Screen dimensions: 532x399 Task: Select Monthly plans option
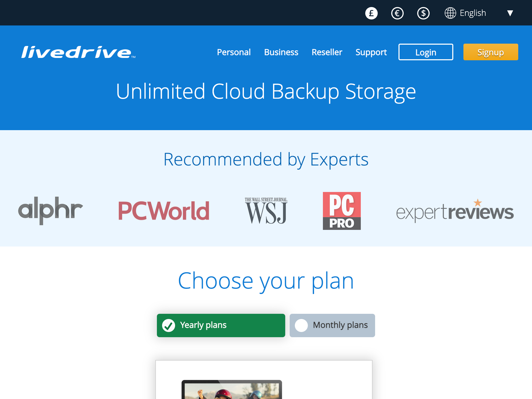click(332, 325)
